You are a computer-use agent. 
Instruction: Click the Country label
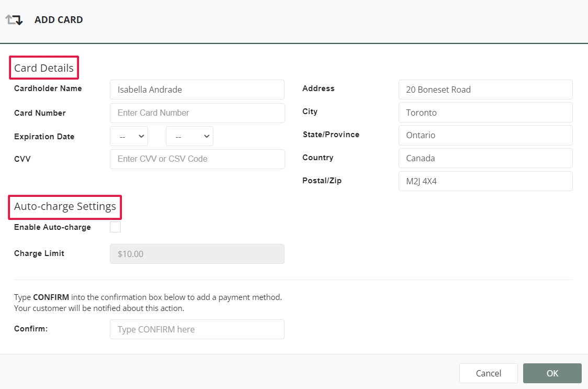pyautogui.click(x=318, y=158)
